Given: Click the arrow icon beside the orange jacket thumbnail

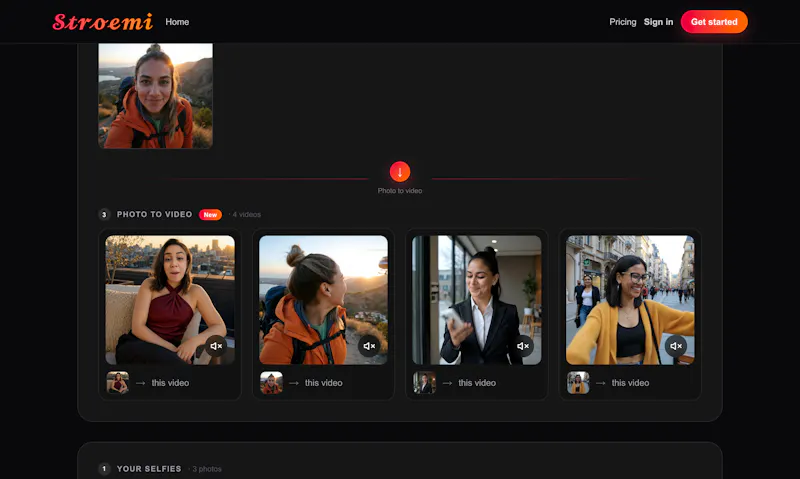Looking at the screenshot, I should (x=294, y=383).
